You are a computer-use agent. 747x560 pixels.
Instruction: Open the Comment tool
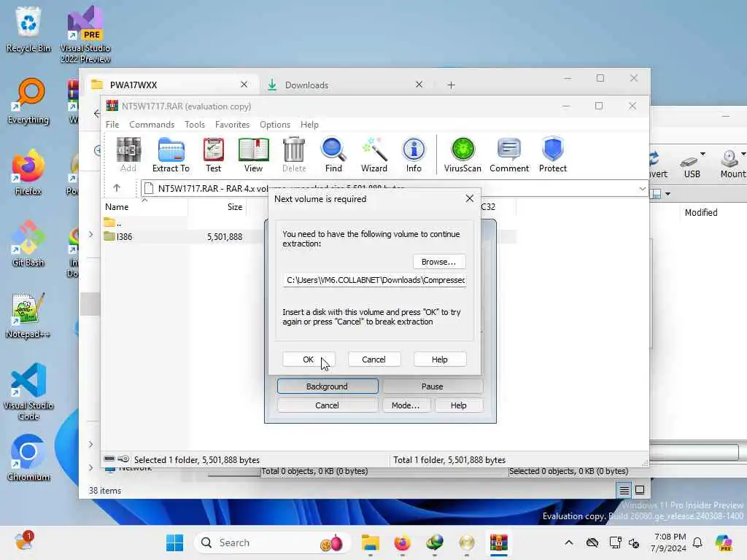coord(509,155)
